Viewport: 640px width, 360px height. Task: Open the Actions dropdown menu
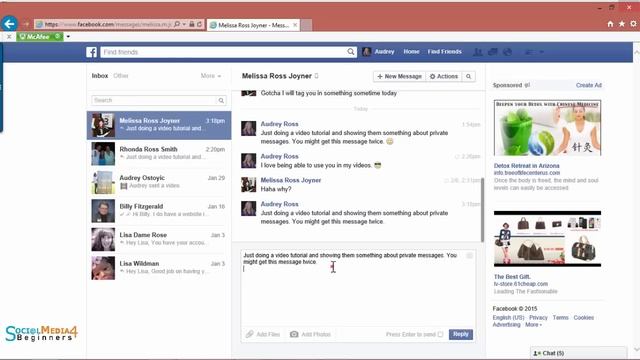click(x=444, y=76)
